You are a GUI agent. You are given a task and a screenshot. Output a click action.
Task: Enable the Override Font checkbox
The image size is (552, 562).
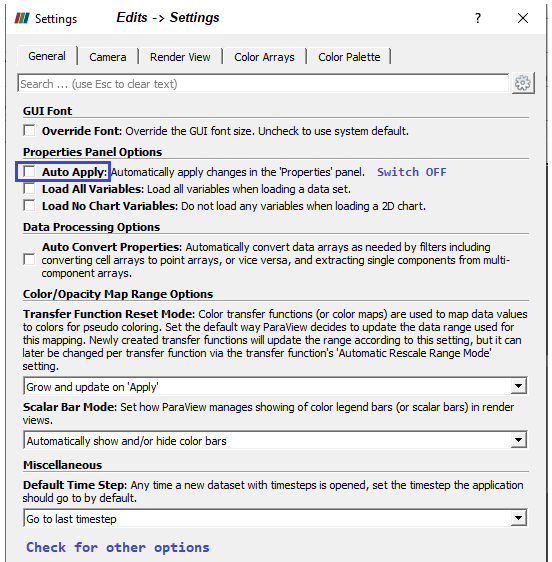pyautogui.click(x=29, y=130)
